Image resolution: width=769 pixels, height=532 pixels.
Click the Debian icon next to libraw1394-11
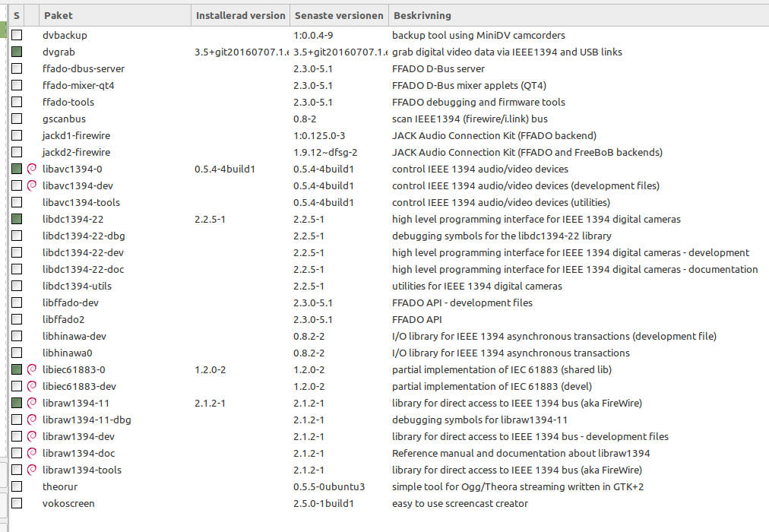click(32, 403)
